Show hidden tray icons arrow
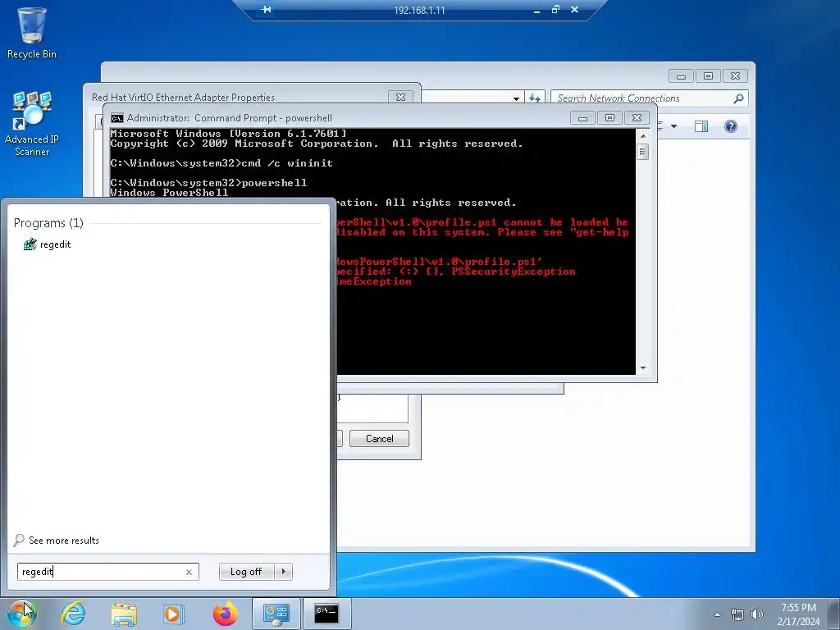 (x=717, y=614)
